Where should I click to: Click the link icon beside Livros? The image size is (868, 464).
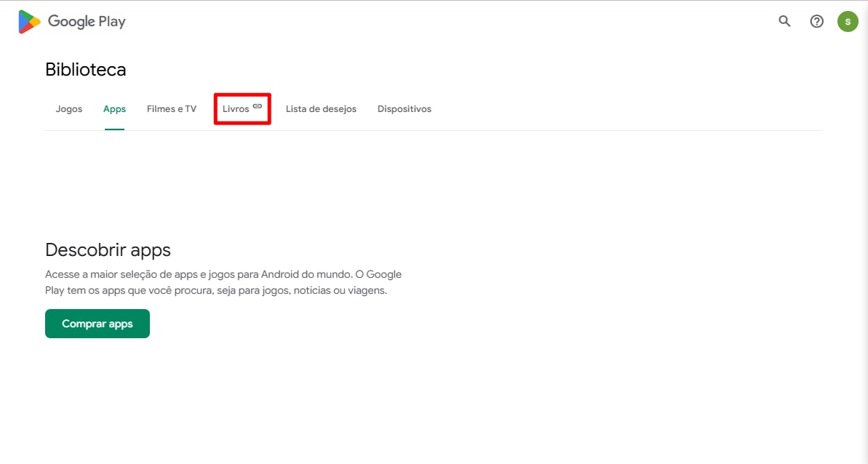259,105
